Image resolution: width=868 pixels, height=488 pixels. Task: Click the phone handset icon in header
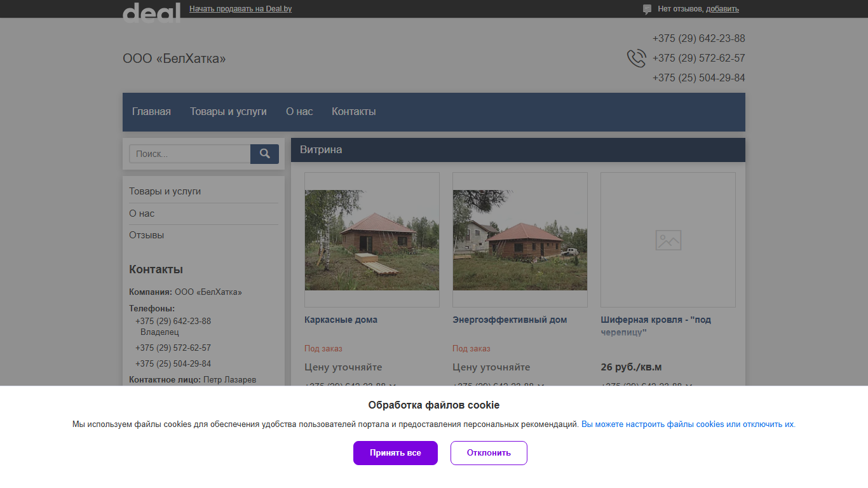coord(637,58)
